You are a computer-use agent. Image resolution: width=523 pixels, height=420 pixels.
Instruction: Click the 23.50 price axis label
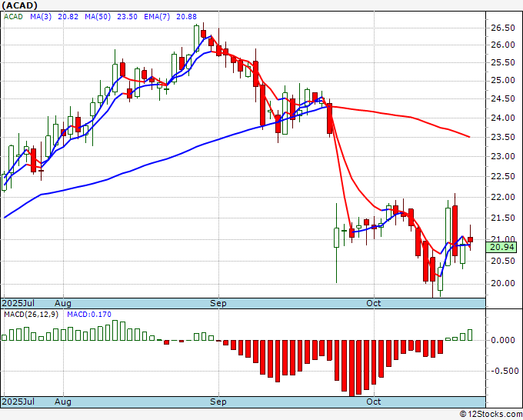tap(503, 137)
